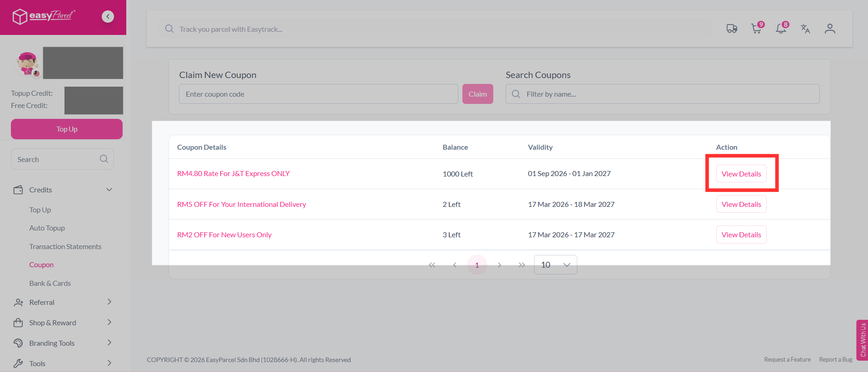Focus the Enter coupon code field
Image resolution: width=868 pixels, height=372 pixels.
click(318, 94)
